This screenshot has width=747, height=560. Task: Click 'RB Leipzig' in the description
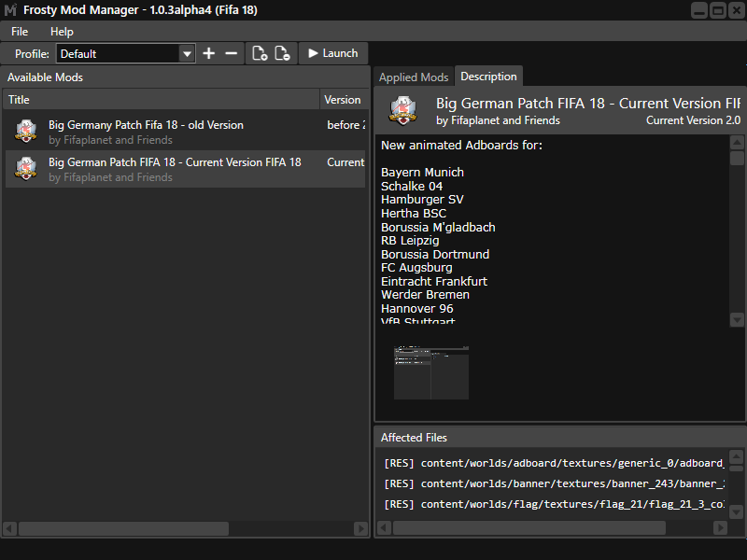click(x=410, y=241)
